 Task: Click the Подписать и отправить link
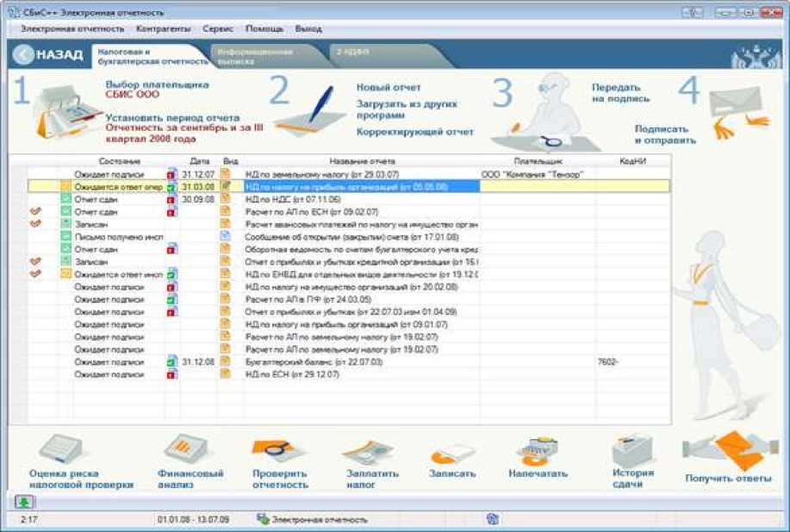click(x=665, y=134)
